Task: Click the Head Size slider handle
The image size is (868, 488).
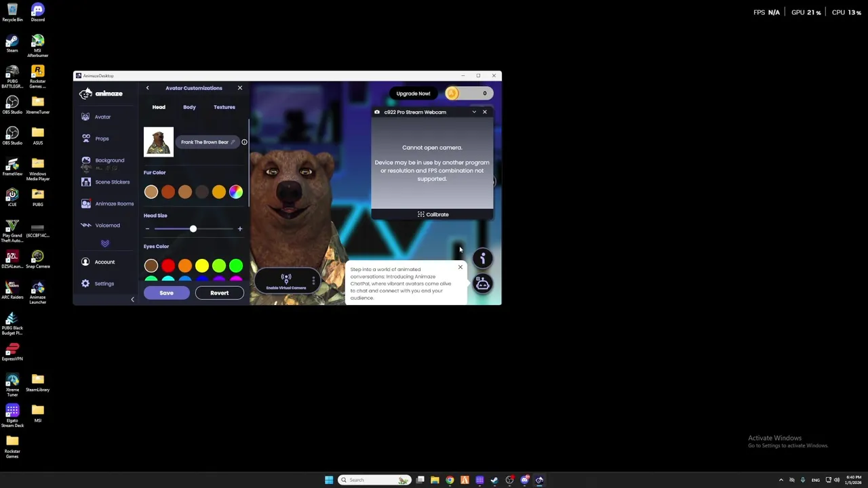Action: click(x=193, y=229)
